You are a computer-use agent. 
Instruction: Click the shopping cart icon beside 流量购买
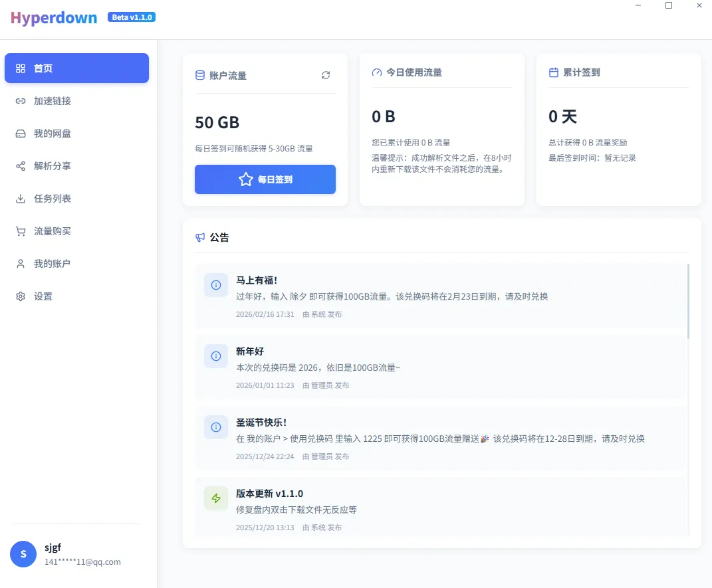(21, 231)
